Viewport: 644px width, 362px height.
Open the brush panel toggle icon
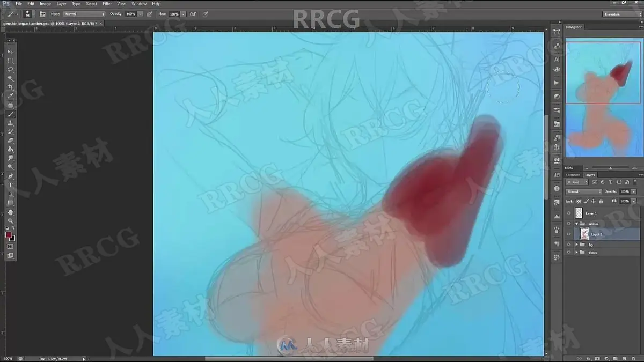pos(42,14)
